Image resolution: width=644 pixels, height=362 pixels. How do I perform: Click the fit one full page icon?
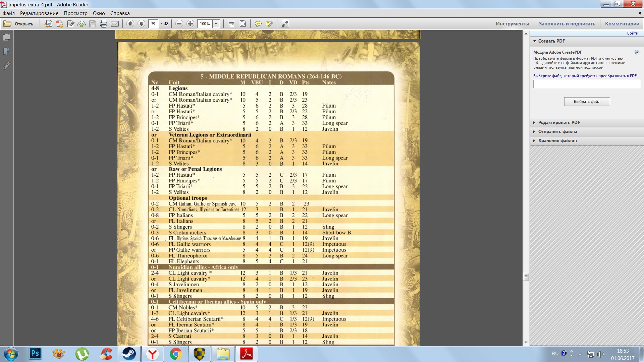tap(243, 24)
